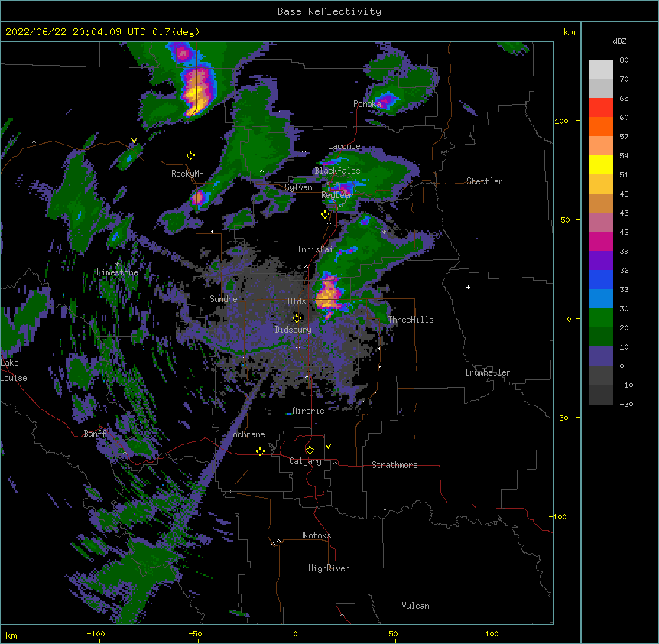The image size is (659, 644).
Task: Select the purple 36-39 dBZ legend swatch
Action: pos(601,261)
